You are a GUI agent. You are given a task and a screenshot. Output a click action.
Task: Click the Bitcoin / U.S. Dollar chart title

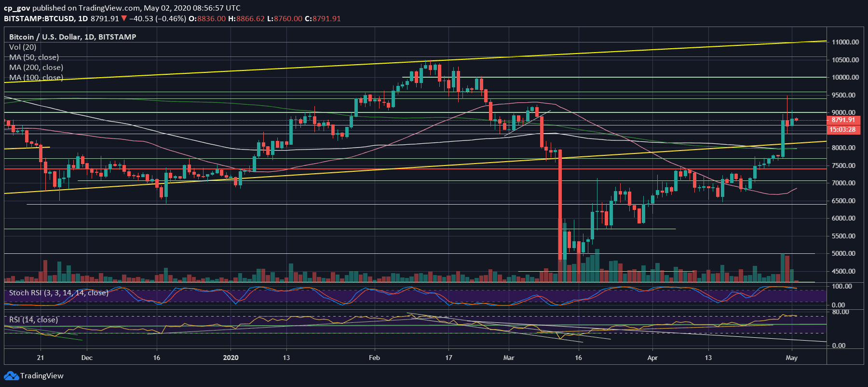72,37
